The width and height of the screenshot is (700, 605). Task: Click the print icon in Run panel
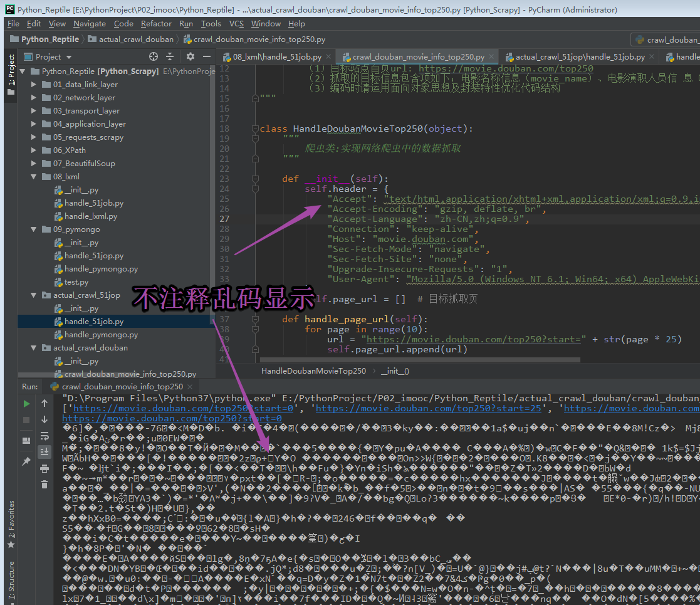pos(44,468)
